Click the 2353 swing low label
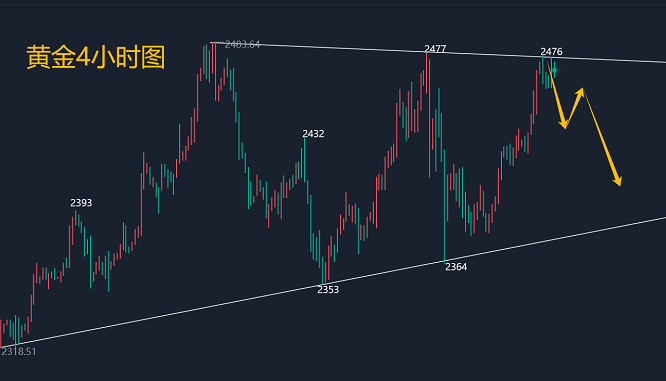 tap(328, 290)
